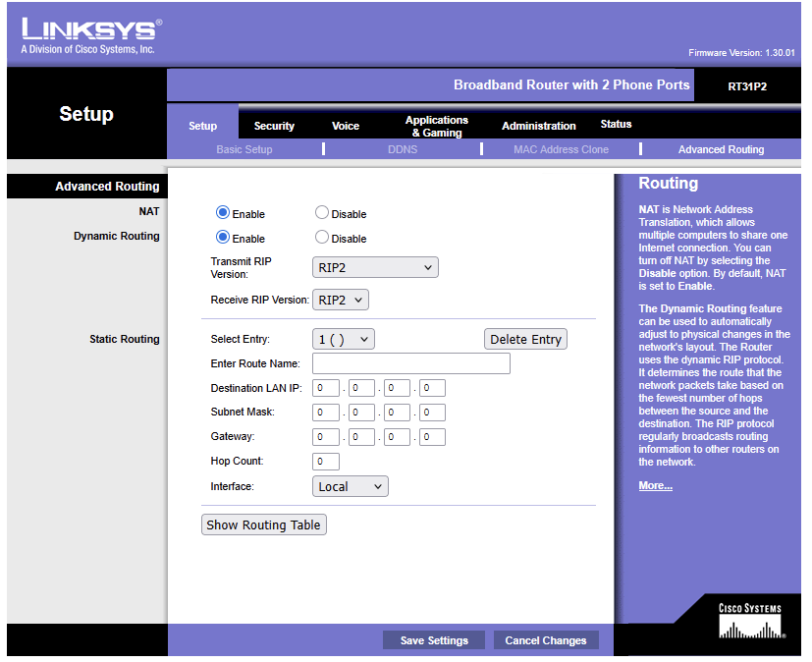Screen dimensions: 812x662
Task: Click Show Routing Table button
Action: coord(263,524)
